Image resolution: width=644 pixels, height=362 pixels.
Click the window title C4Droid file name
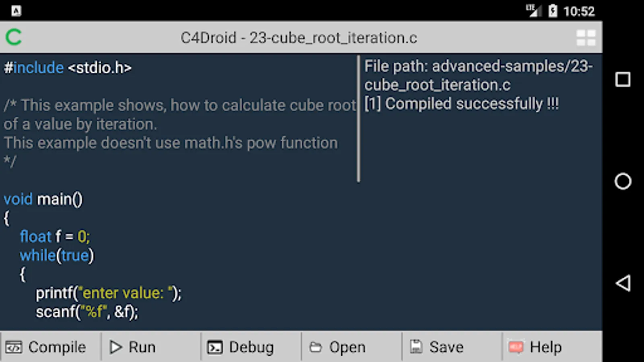299,38
